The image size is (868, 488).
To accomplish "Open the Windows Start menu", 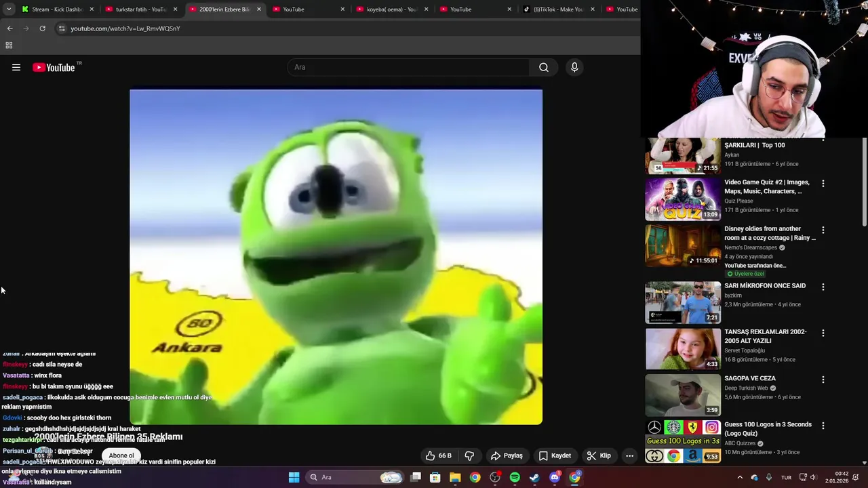I will point(294,477).
